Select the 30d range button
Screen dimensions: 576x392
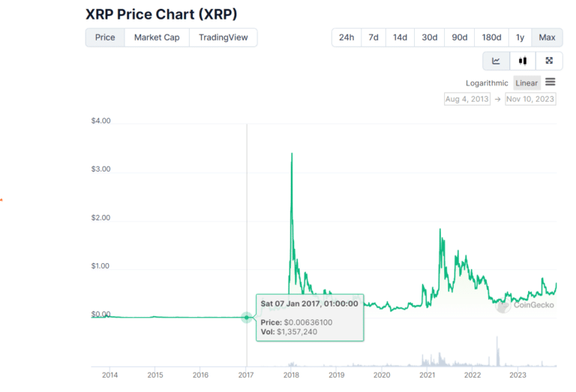430,37
